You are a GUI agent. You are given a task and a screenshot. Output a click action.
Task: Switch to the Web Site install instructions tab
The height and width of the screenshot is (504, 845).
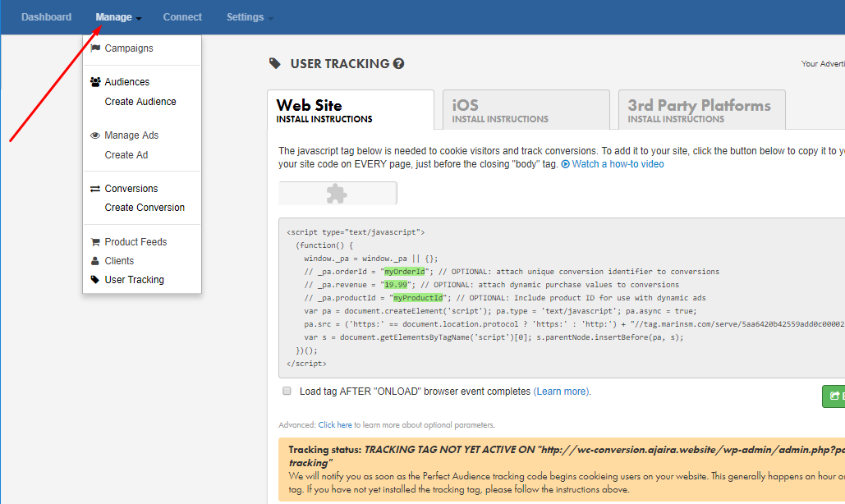point(351,110)
